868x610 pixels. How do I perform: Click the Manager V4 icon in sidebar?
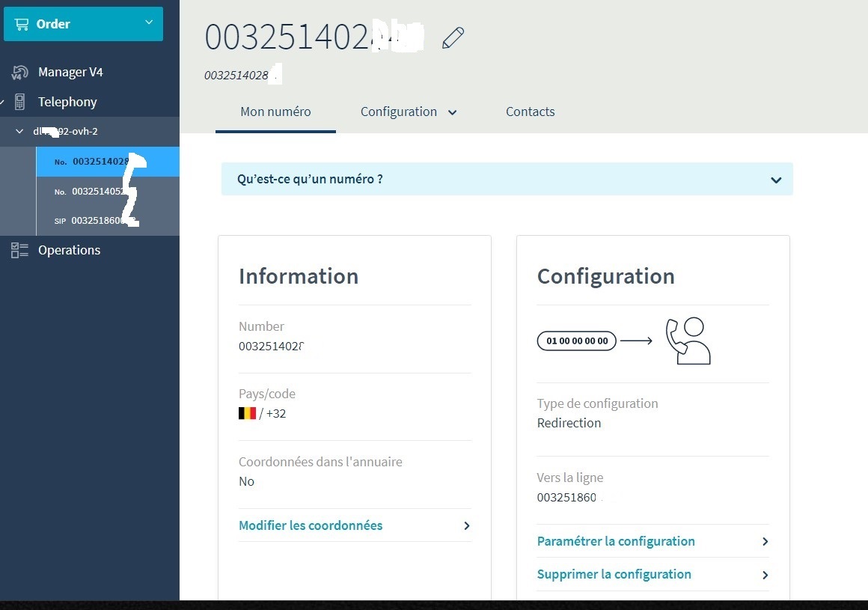[x=19, y=73]
